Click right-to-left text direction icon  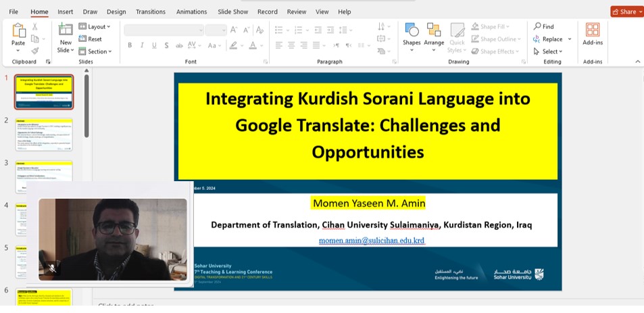click(348, 45)
